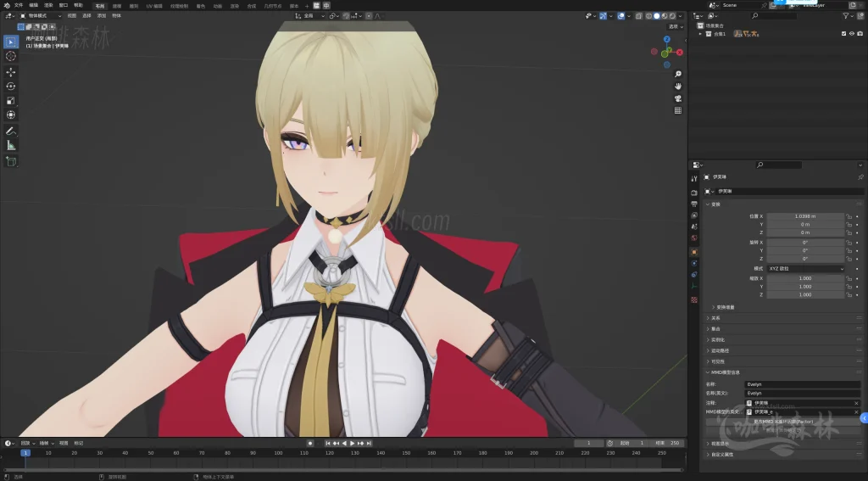Select the 3D Cursor tool

tap(10, 56)
